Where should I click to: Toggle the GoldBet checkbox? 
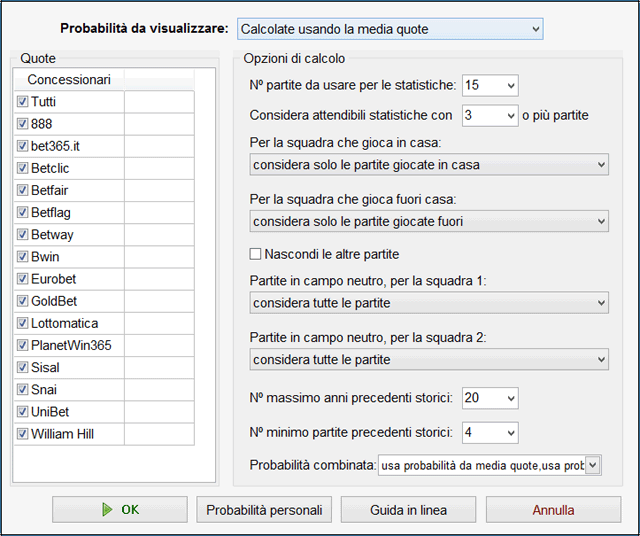click(x=22, y=301)
